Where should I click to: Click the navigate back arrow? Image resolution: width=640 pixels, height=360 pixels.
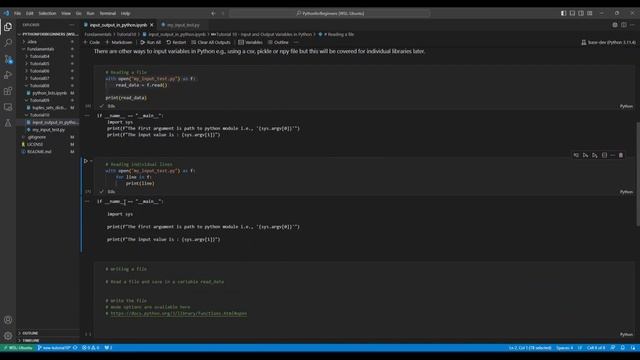pos(213,13)
